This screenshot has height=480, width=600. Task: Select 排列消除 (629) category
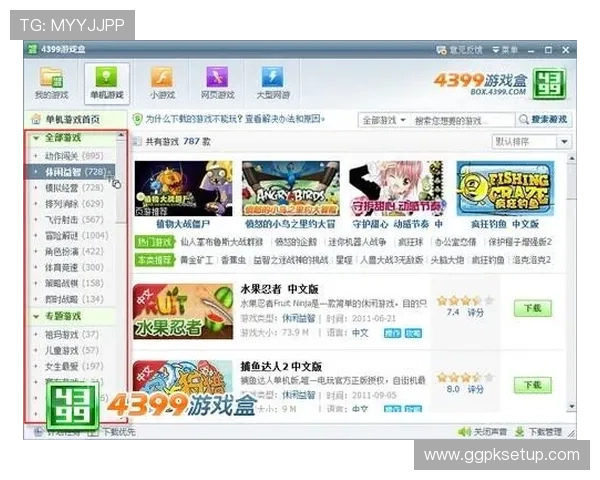74,204
